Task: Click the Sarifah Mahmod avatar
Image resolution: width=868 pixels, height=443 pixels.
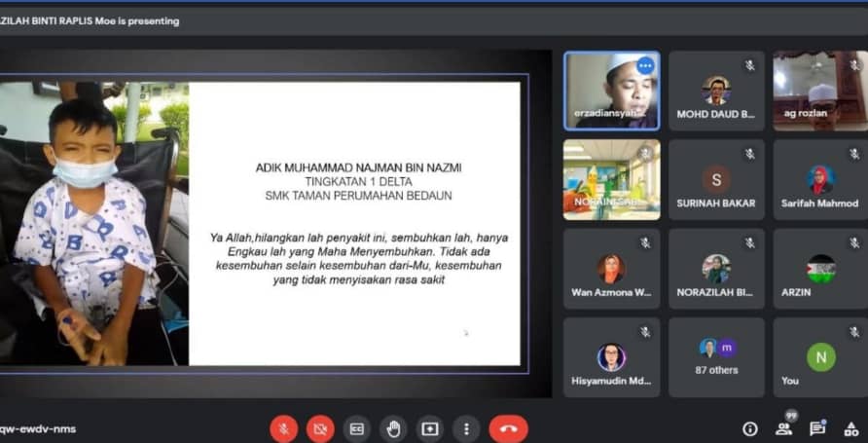Action: [820, 178]
